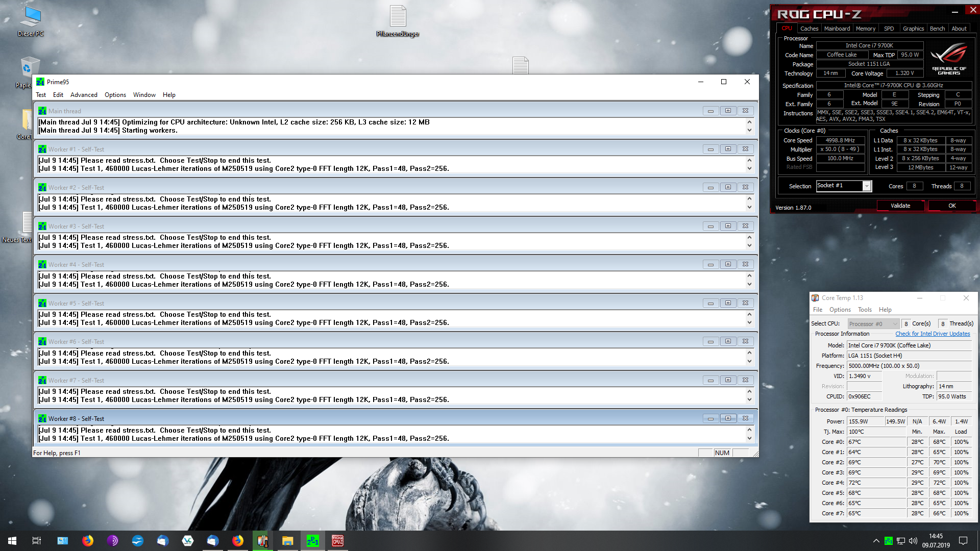Click the Prime95 icon in the taskbar
This screenshot has width=980, height=551.
312,541
